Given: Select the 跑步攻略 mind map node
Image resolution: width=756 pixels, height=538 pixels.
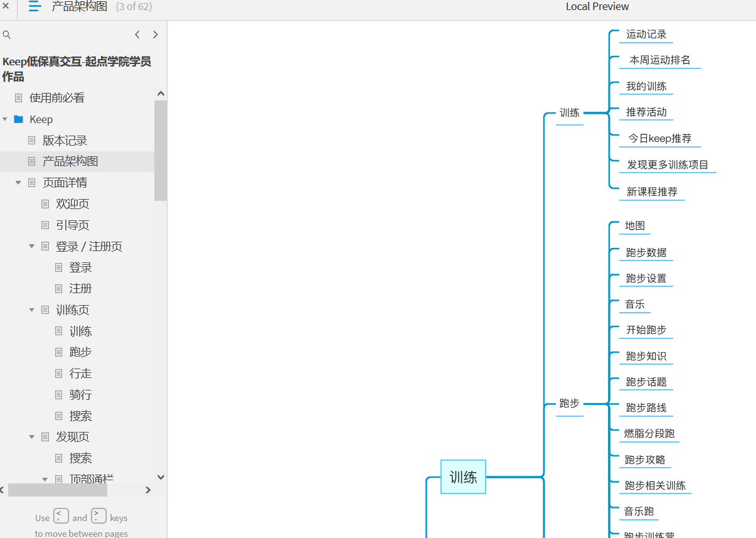Looking at the screenshot, I should coord(645,460).
